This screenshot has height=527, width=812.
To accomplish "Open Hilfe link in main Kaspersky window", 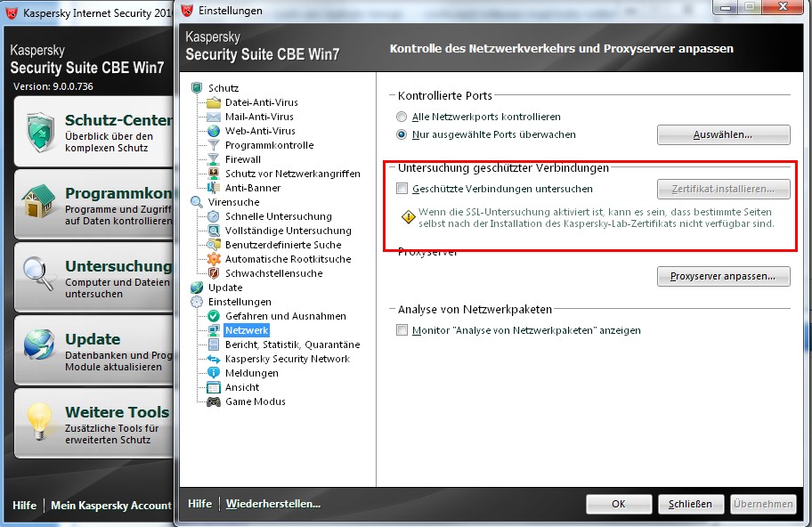I will [24, 506].
